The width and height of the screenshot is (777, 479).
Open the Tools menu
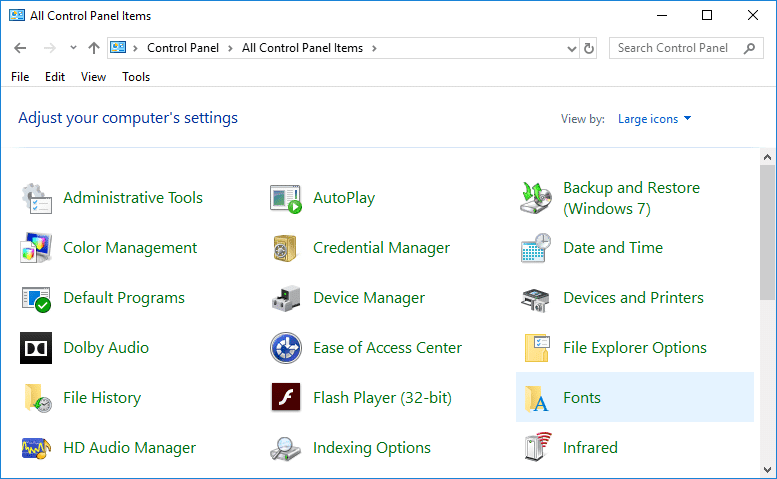pos(136,77)
